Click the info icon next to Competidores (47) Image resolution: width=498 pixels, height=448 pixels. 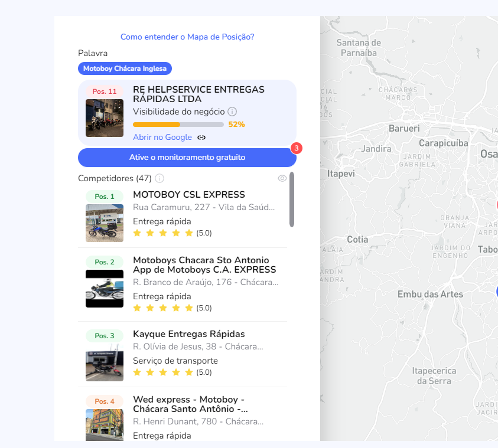click(x=160, y=178)
